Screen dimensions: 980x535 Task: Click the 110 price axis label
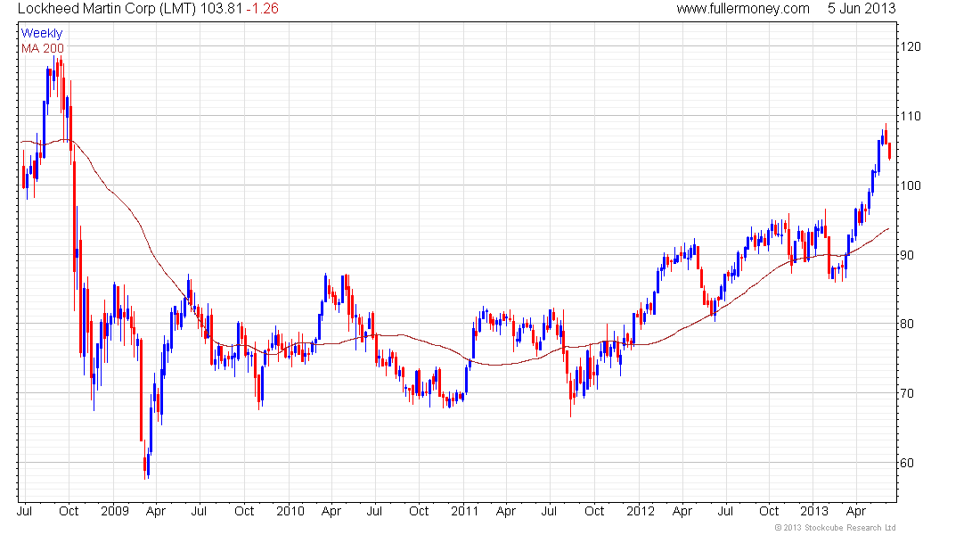click(x=910, y=117)
